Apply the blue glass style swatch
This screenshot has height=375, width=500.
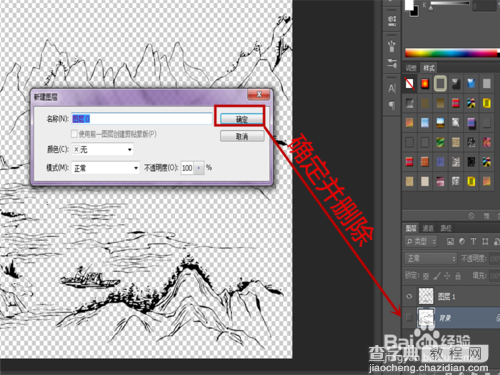click(x=471, y=84)
